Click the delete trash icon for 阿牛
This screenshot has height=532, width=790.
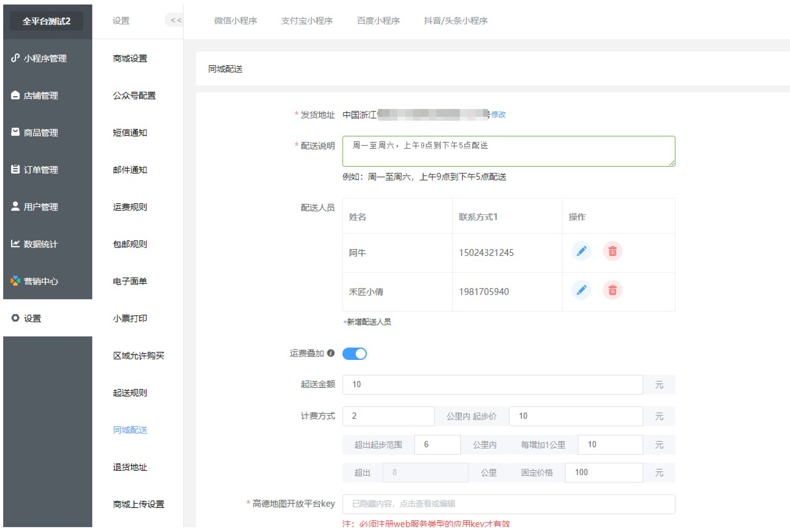[x=613, y=251]
